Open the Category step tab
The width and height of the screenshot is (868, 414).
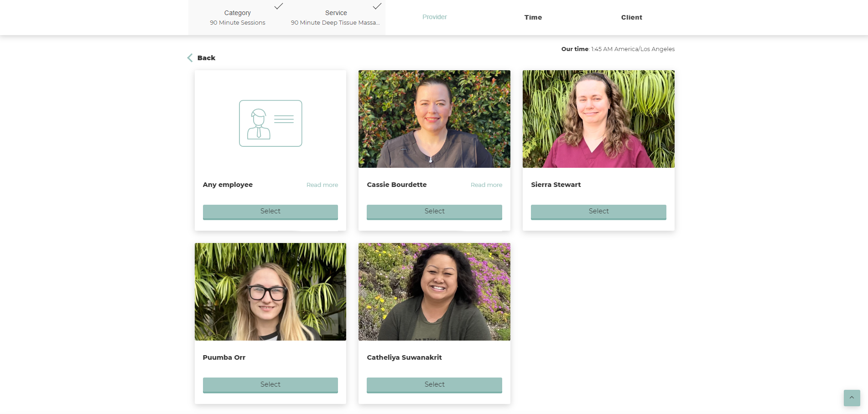pos(237,17)
